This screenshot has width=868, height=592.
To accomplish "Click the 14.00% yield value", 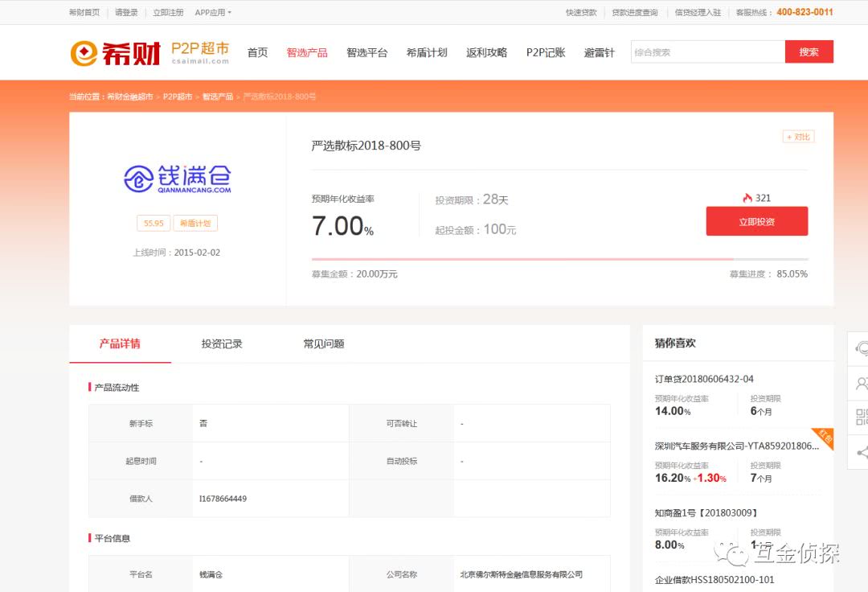I will point(673,411).
